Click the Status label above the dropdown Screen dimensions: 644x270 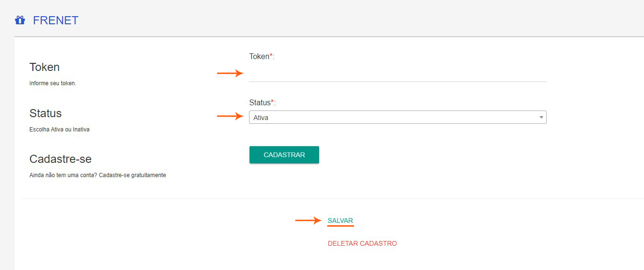[260, 102]
